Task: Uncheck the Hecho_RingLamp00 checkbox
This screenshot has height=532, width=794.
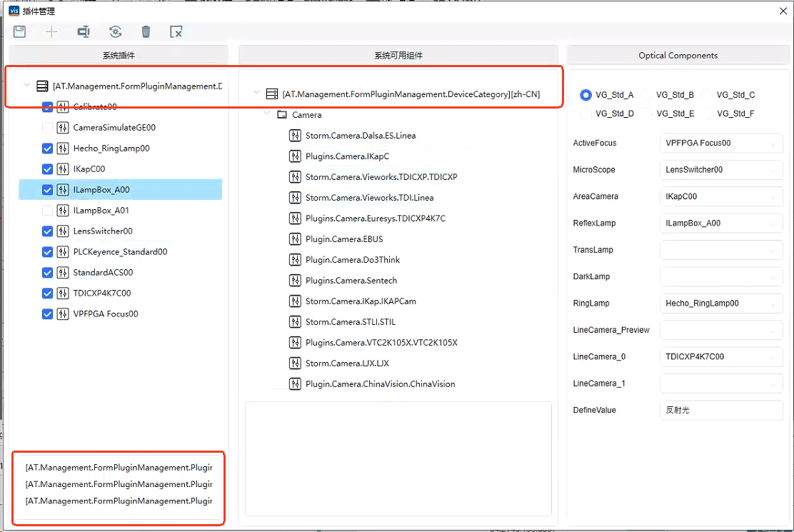Action: click(x=48, y=149)
